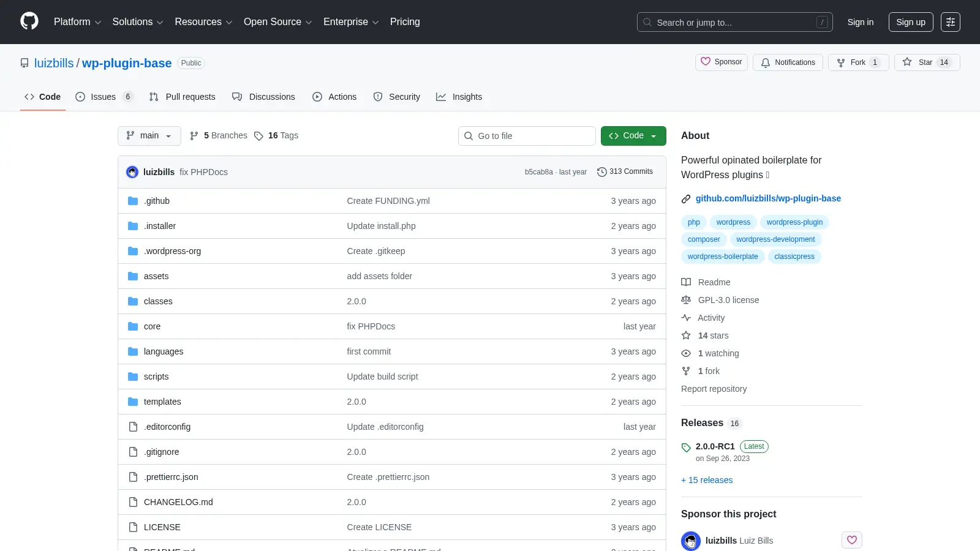Click the CHANGELOG.md file icon
This screenshot has width=980, height=551.
point(133,502)
